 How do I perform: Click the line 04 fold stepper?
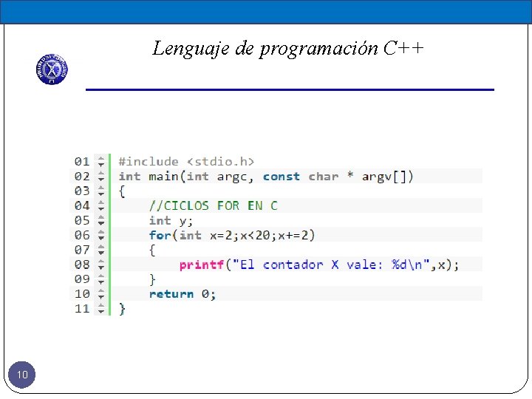(x=101, y=205)
